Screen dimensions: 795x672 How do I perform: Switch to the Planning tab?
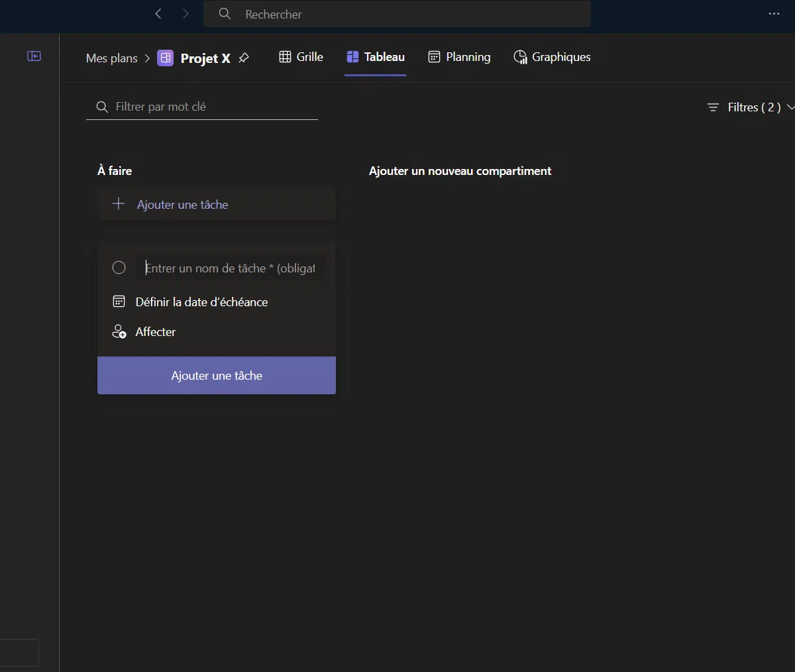(x=459, y=57)
